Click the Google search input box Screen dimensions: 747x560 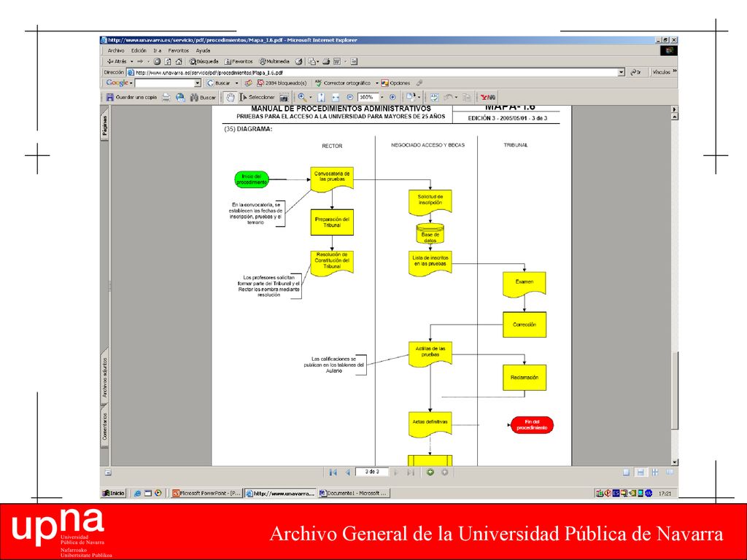coord(165,83)
